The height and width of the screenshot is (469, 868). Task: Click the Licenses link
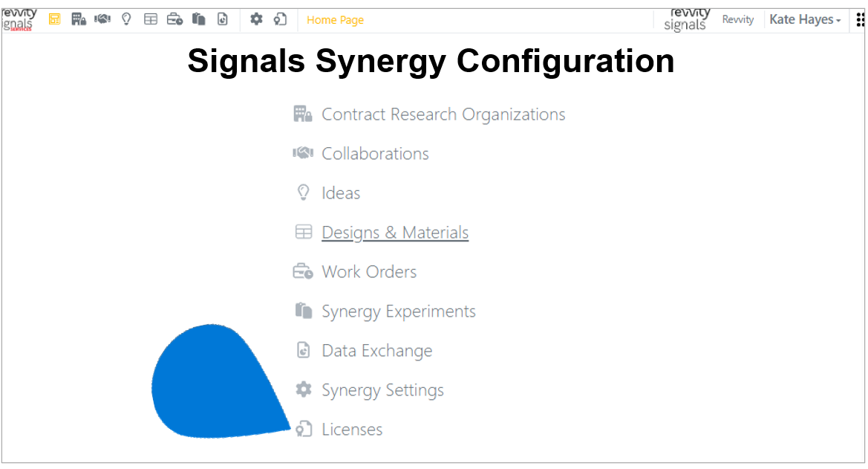coord(352,429)
